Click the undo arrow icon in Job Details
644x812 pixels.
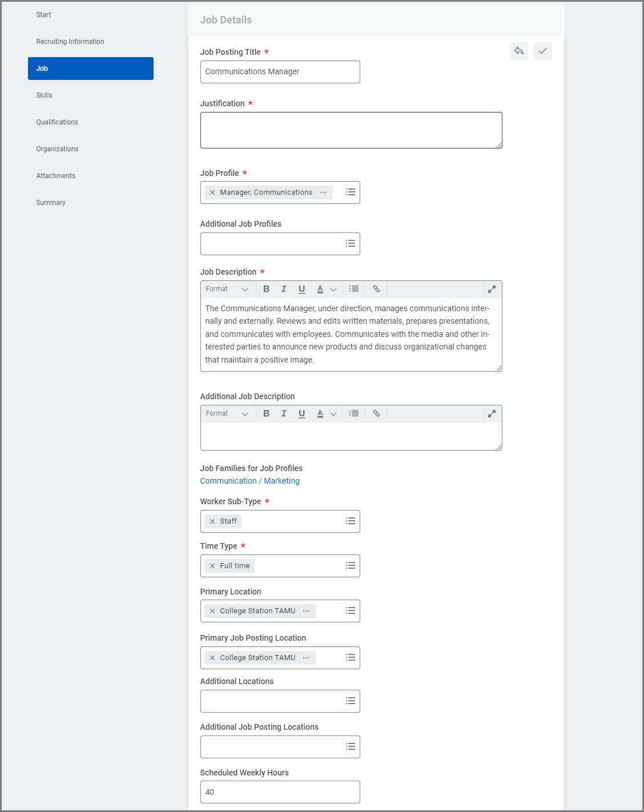[x=518, y=51]
